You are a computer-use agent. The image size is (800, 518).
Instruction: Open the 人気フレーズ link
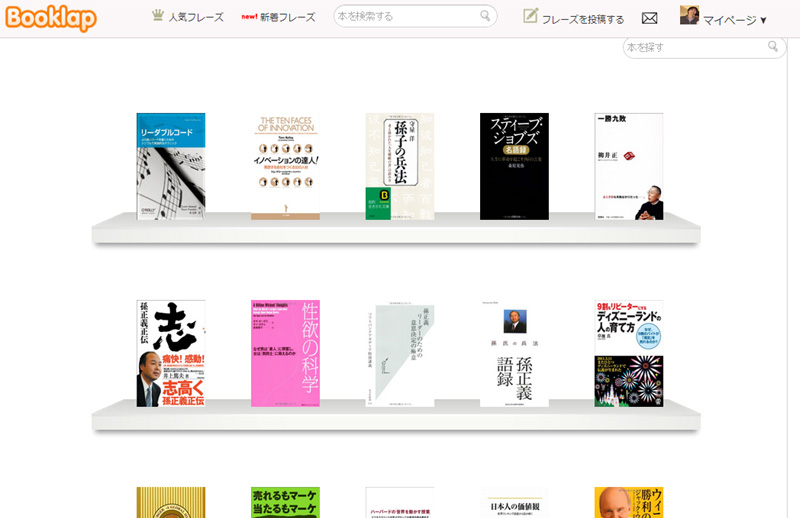tap(196, 17)
